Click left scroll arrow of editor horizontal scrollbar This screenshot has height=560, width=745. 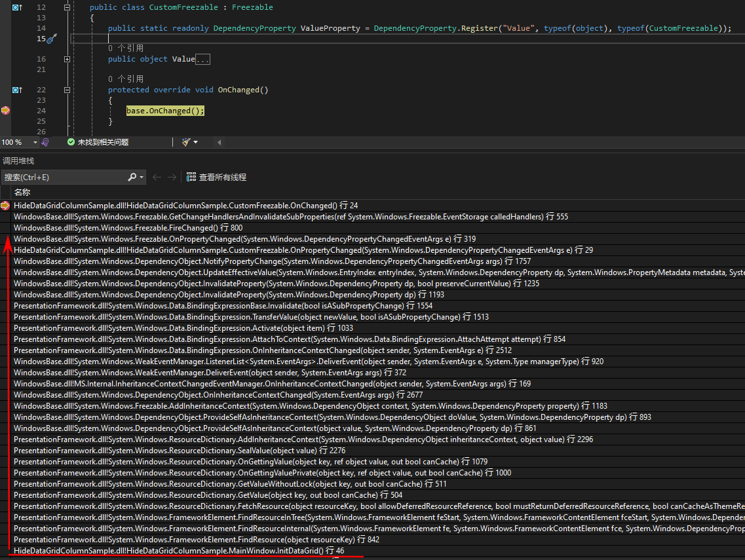219,142
